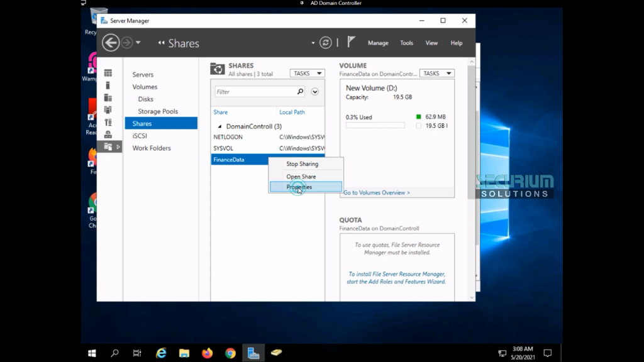Launch Chrome from taskbar
This screenshot has width=644, height=362.
point(230,353)
